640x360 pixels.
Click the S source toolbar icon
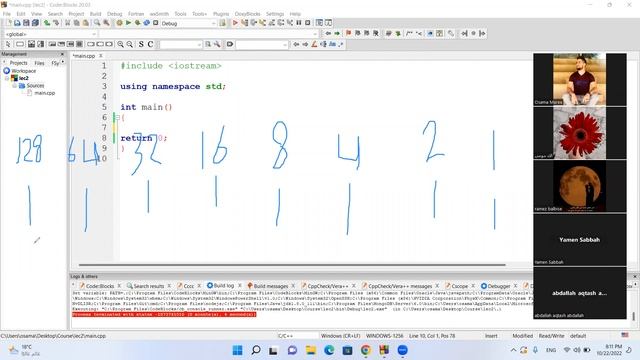point(141,44)
